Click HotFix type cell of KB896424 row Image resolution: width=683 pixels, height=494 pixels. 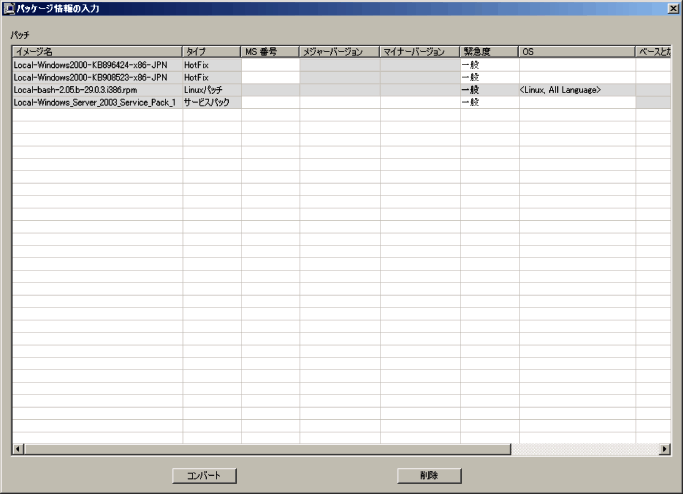212,65
